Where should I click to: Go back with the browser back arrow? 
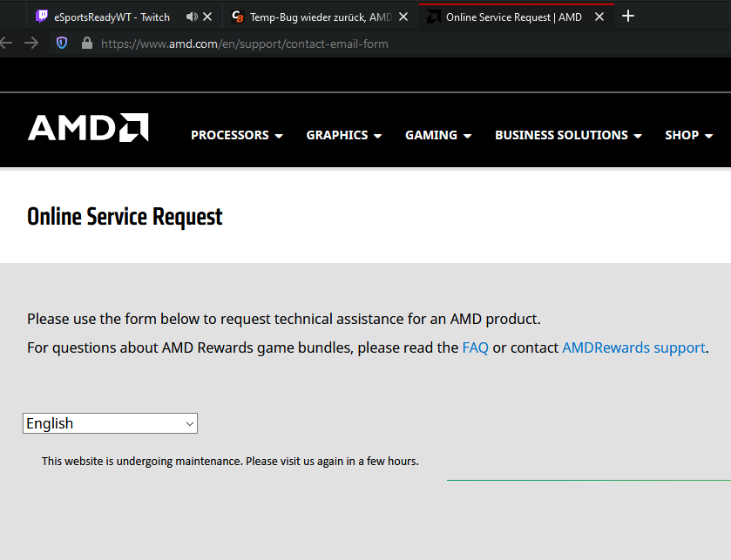coord(6,44)
